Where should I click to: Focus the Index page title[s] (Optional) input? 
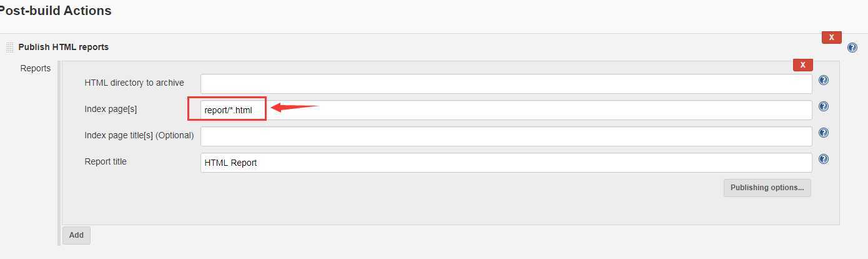[x=506, y=136]
